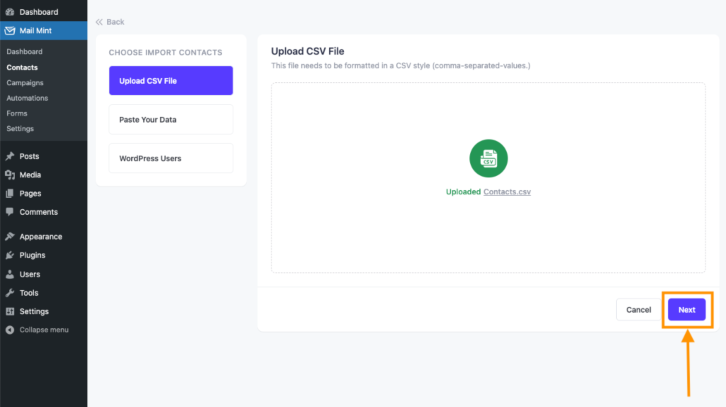This screenshot has width=726, height=407.
Task: Open the WordPress Settings menu label
Action: [x=34, y=311]
